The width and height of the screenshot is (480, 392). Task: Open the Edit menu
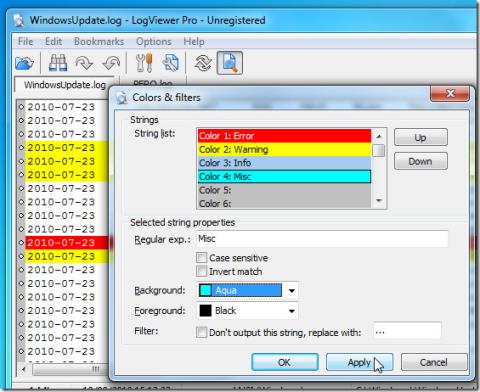(53, 41)
